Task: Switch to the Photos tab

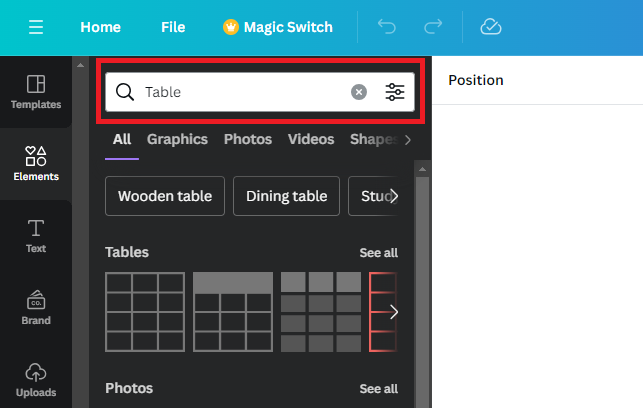Action: click(248, 139)
